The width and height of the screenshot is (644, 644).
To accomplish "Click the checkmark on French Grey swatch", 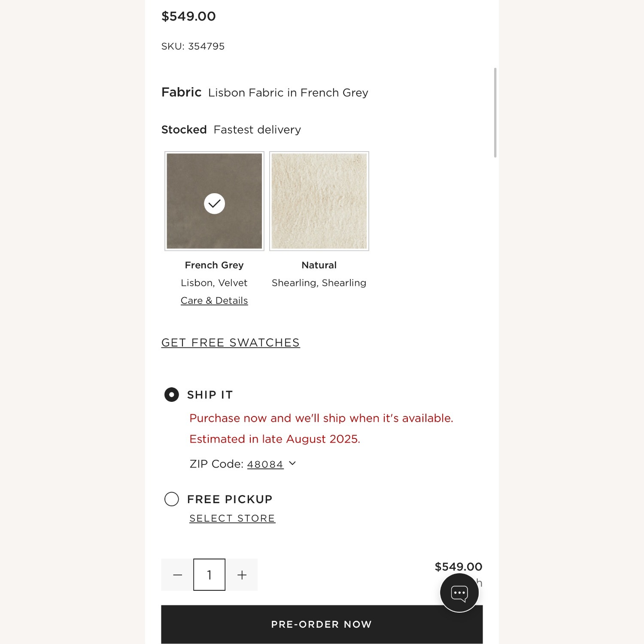I will coord(214,204).
